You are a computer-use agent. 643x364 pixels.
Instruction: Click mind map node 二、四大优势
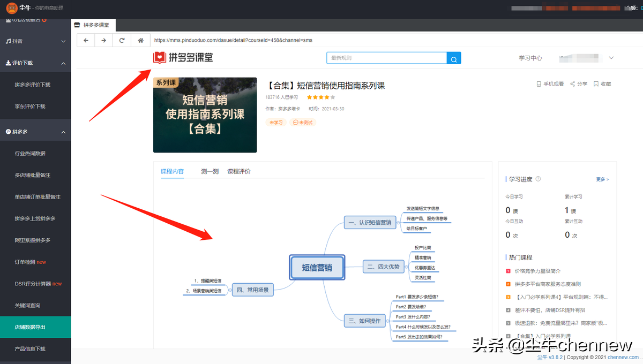click(383, 266)
